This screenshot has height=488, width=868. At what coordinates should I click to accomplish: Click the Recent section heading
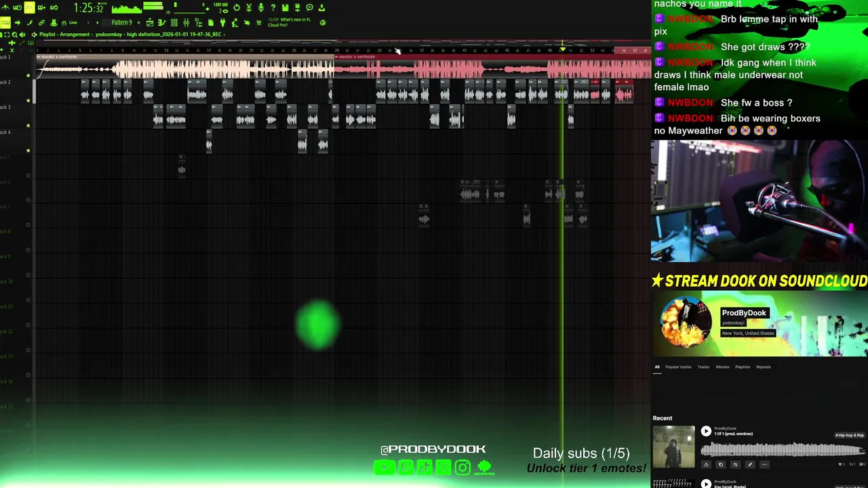pyautogui.click(x=663, y=418)
